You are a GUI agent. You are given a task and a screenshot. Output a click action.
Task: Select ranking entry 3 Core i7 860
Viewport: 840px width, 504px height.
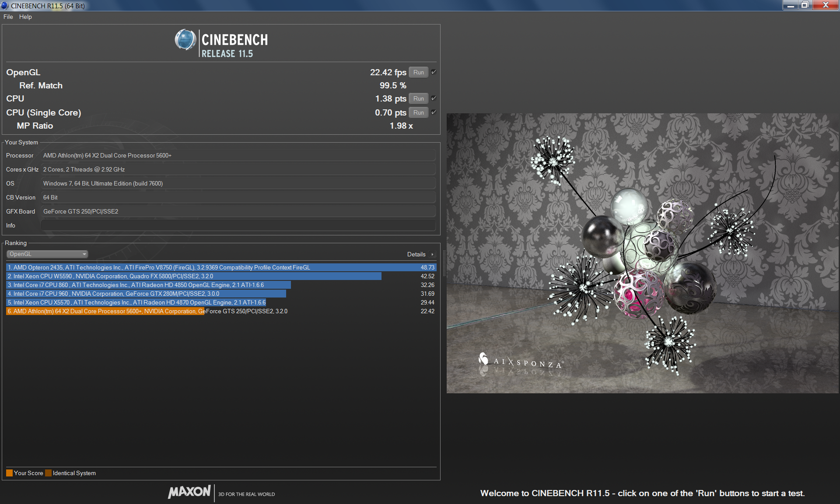coord(221,285)
